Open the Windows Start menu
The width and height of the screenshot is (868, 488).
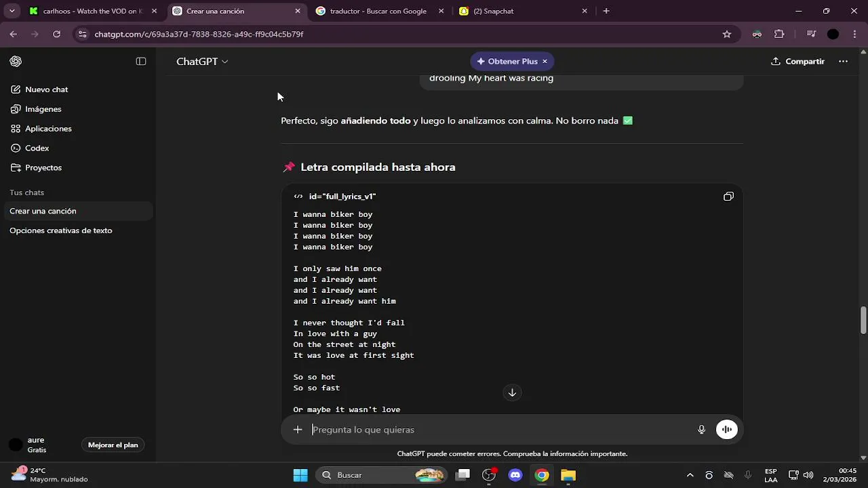[x=300, y=475]
